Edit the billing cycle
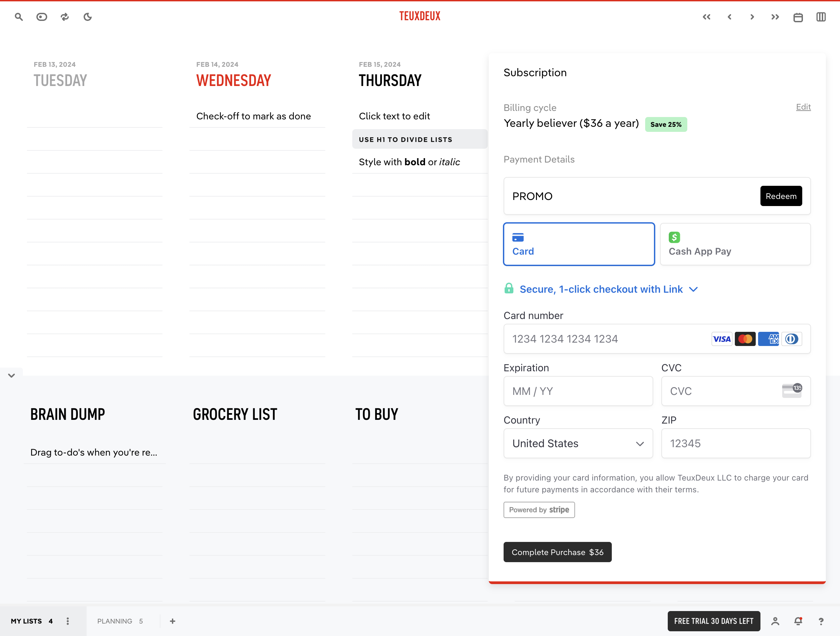The height and width of the screenshot is (636, 840). 803,107
